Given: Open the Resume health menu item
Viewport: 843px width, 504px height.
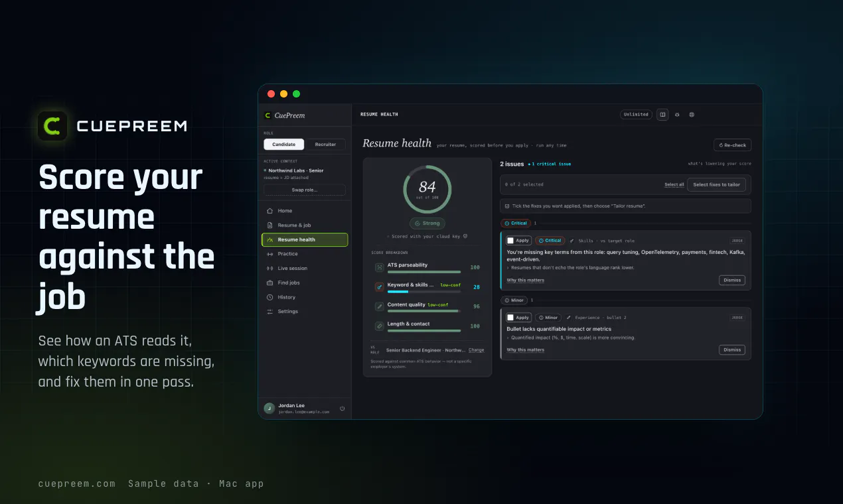Looking at the screenshot, I should pos(305,240).
